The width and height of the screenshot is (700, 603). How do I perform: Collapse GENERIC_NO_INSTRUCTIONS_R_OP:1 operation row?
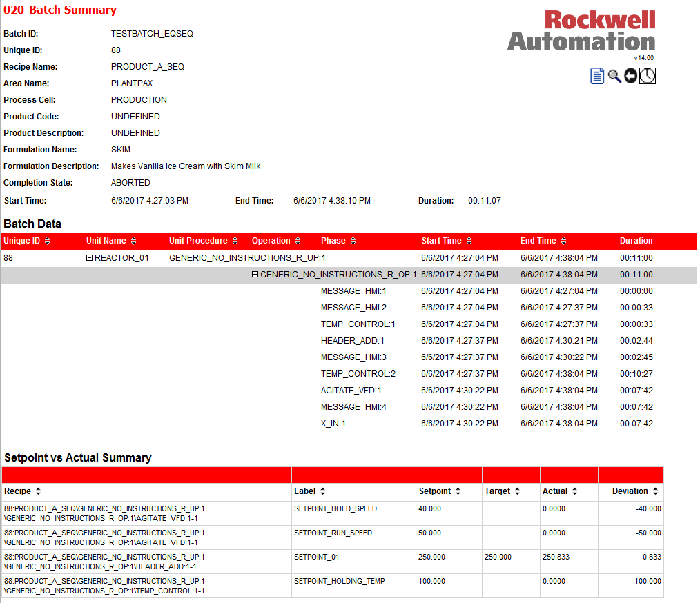click(255, 275)
